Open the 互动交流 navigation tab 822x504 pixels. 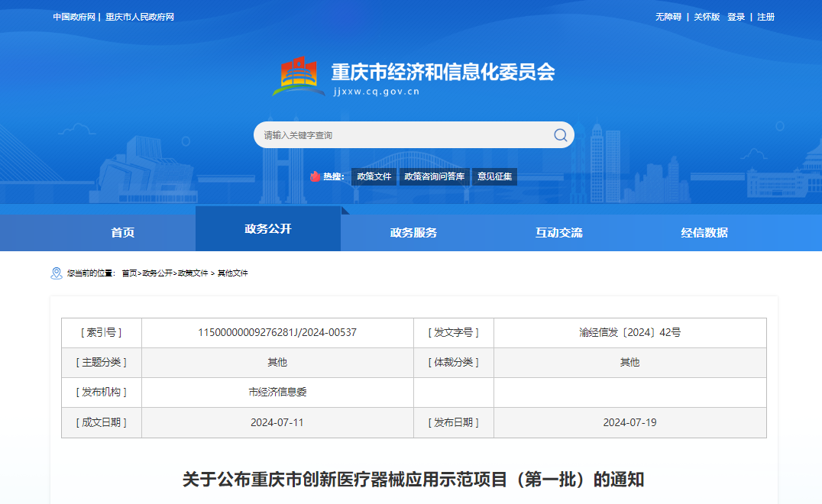pos(558,233)
